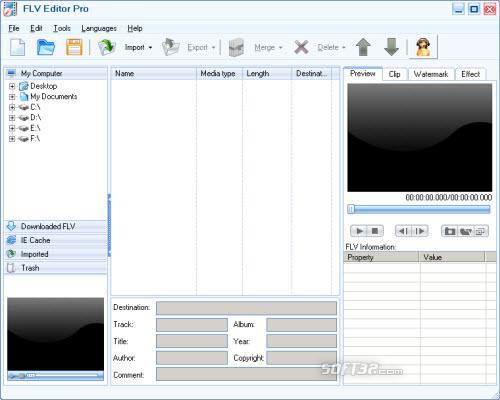Image resolution: width=500 pixels, height=400 pixels.
Task: Switch to the Clip tab
Action: tap(395, 74)
